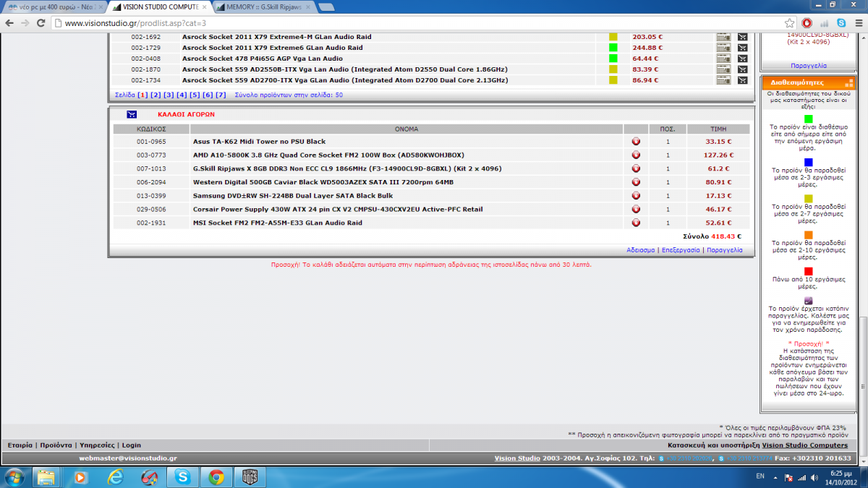The height and width of the screenshot is (488, 868).
Task: Add Asrock X79 Extreme6 to shopping cart
Action: pyautogui.click(x=742, y=48)
